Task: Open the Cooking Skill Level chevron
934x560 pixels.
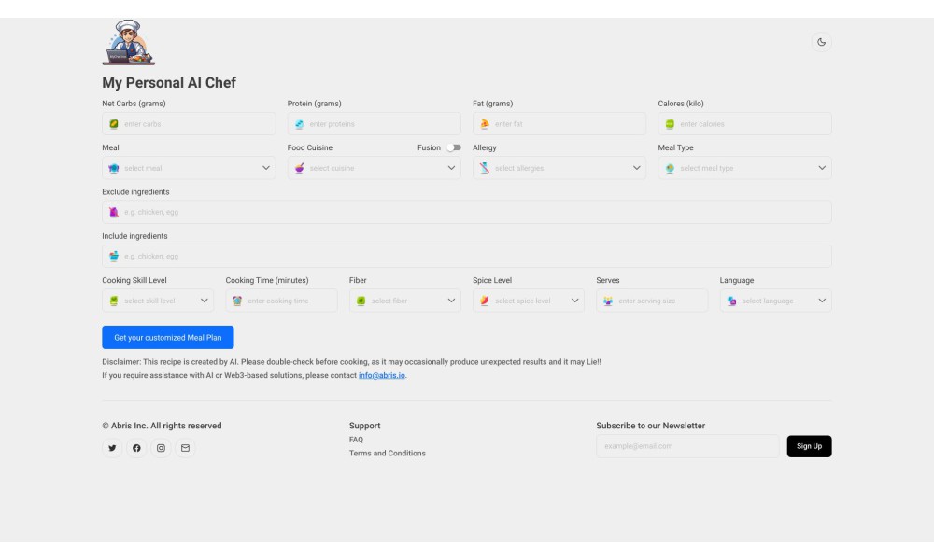Action: coord(204,301)
